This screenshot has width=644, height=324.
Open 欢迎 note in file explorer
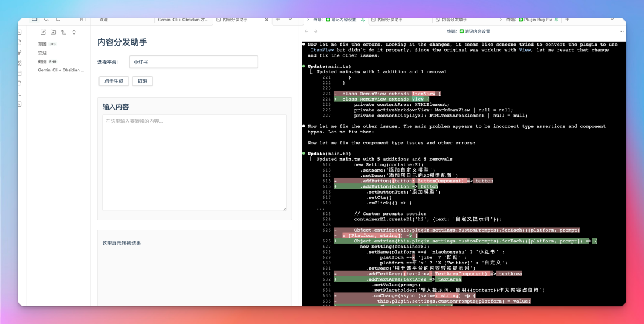pos(42,53)
